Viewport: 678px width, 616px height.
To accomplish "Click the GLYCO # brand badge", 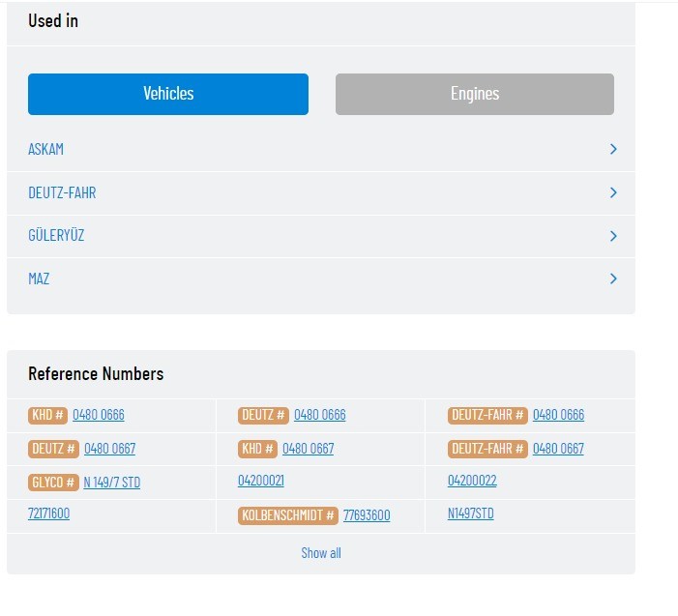I will click(x=53, y=482).
